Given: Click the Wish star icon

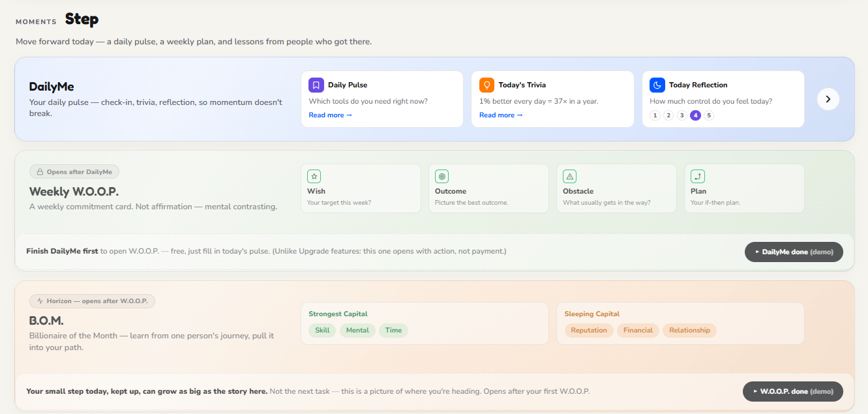Looking at the screenshot, I should (314, 176).
